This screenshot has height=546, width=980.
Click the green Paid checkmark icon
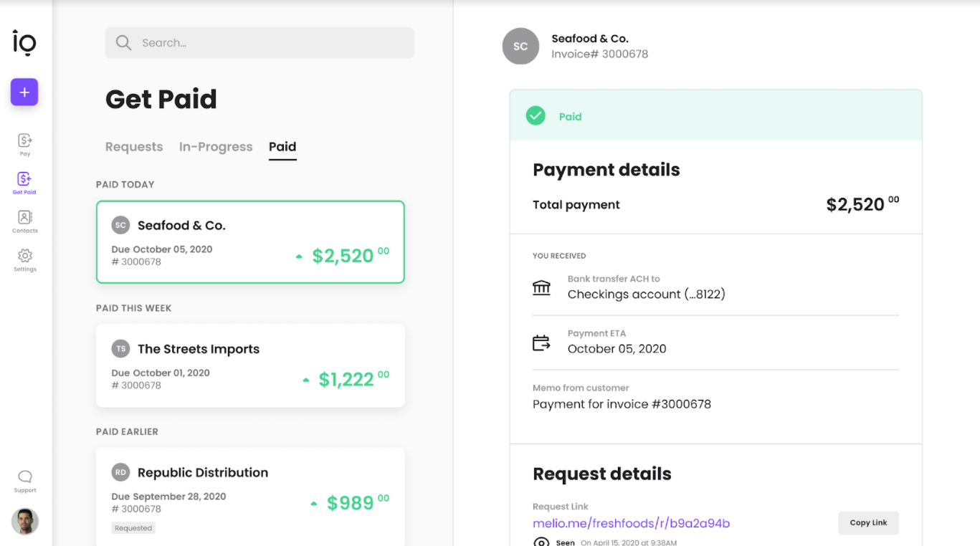tap(536, 115)
